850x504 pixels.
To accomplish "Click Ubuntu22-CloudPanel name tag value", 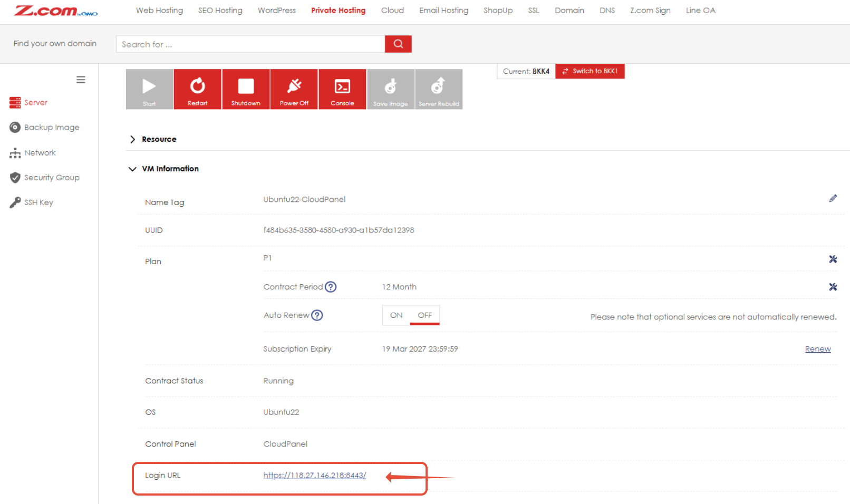I will point(304,199).
